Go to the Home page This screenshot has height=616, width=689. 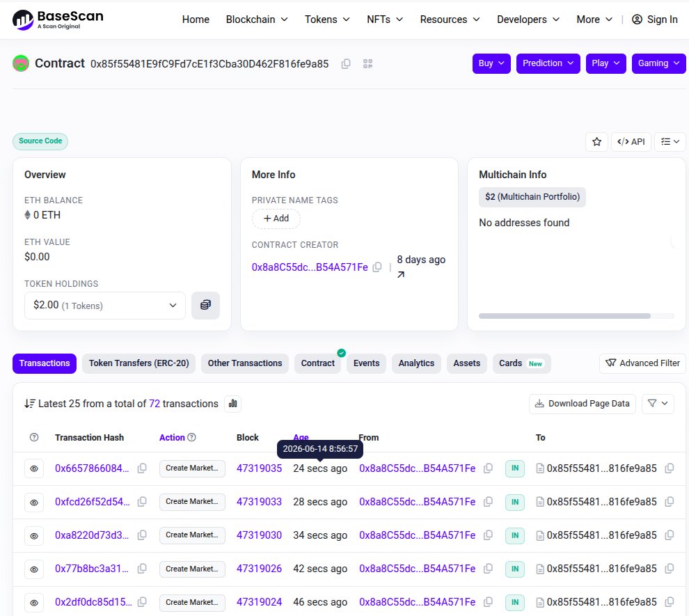tap(196, 19)
